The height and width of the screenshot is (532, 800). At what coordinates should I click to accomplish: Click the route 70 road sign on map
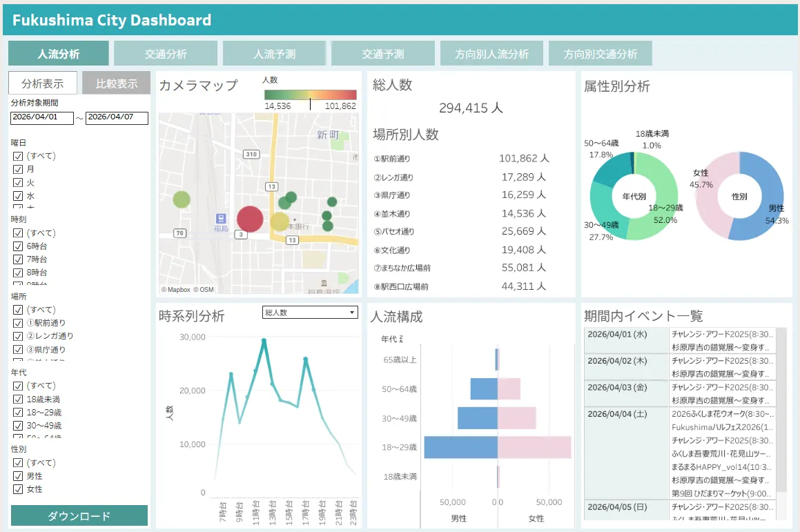[x=180, y=233]
